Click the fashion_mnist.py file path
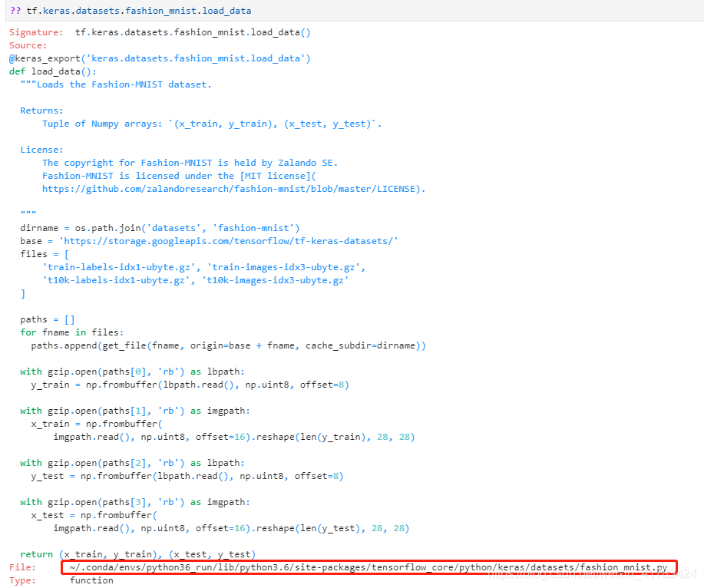This screenshot has width=704, height=588. (x=369, y=567)
